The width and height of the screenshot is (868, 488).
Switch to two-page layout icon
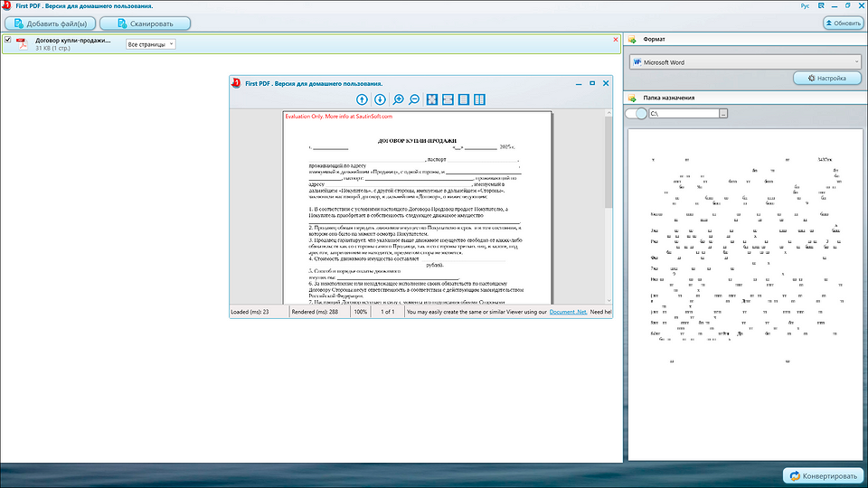479,99
